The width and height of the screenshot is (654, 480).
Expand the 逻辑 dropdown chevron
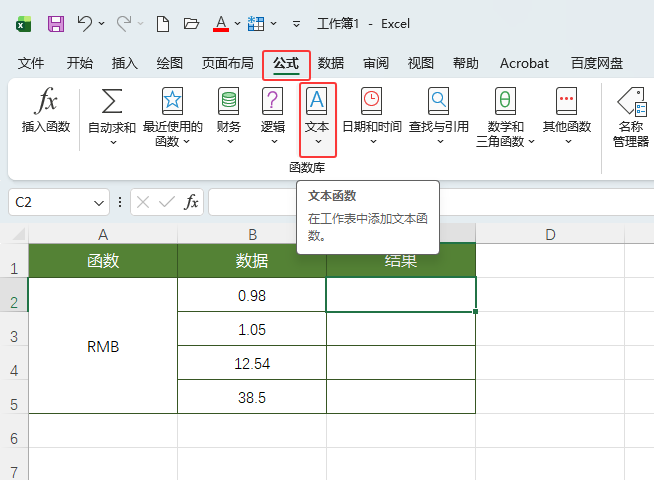(x=274, y=142)
